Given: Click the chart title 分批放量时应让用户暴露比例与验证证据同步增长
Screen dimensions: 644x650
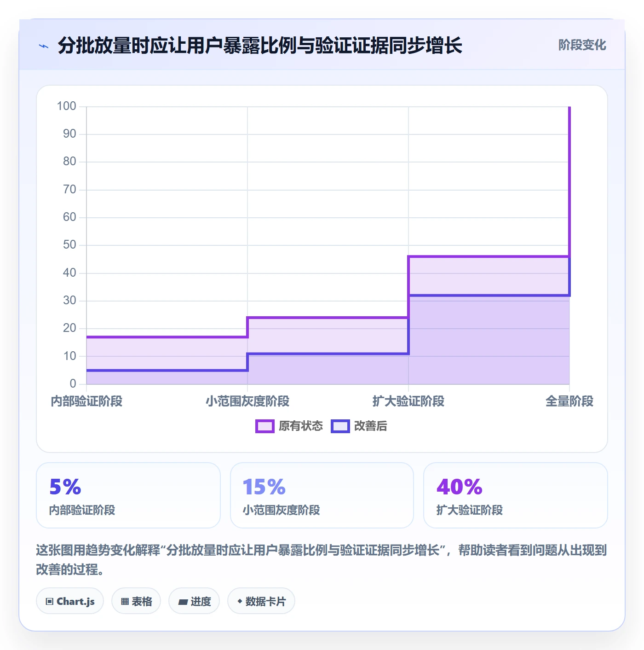Looking at the screenshot, I should pyautogui.click(x=260, y=46).
